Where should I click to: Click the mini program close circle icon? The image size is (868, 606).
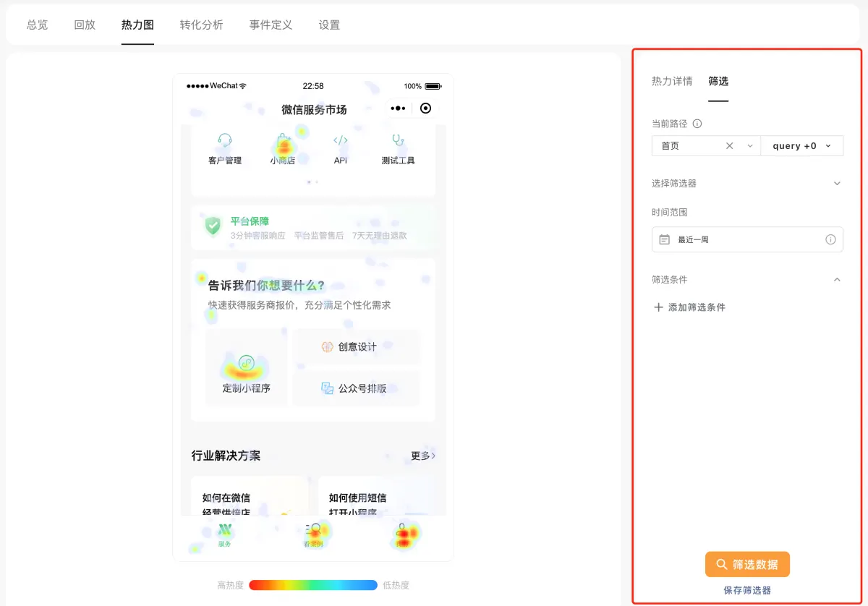425,108
